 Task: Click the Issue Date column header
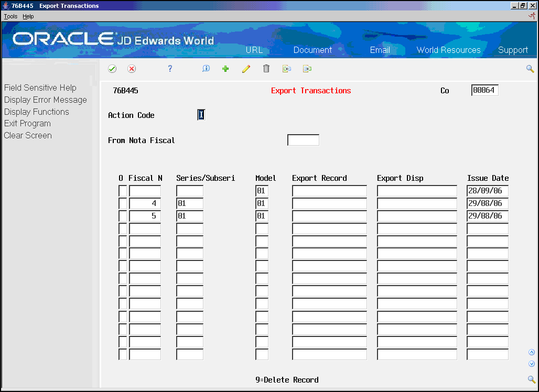(x=488, y=178)
